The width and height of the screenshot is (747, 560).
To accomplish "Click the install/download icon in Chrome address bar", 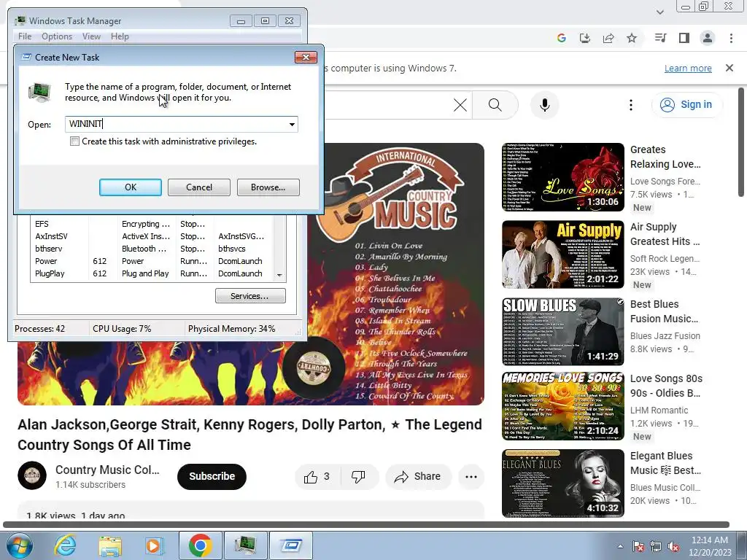I will 584,38.
